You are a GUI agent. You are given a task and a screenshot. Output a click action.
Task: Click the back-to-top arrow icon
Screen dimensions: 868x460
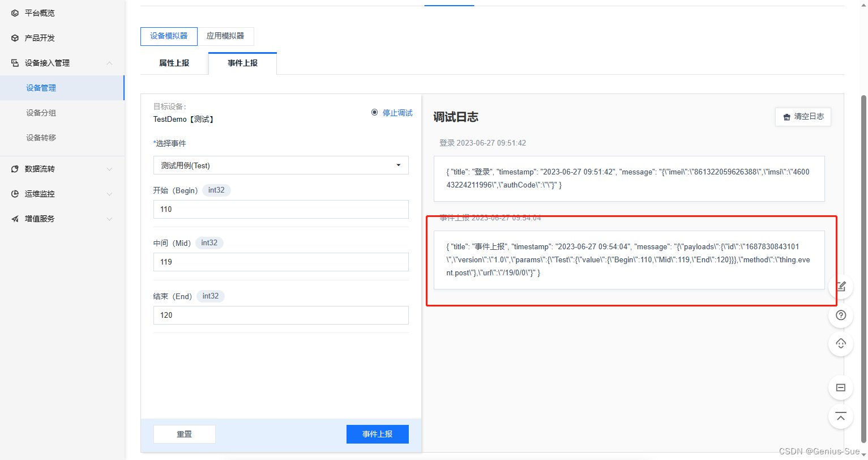coord(841,417)
